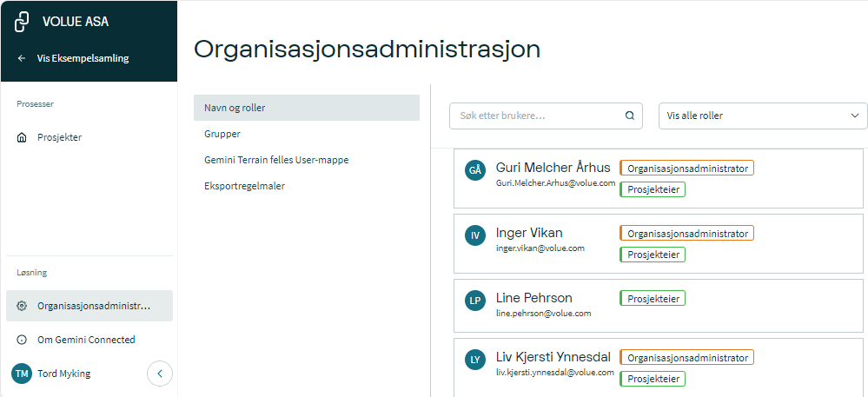Viewport: 868px width, 397px height.
Task: Click Prosjekteier badge for Line Pehrson
Action: [652, 298]
